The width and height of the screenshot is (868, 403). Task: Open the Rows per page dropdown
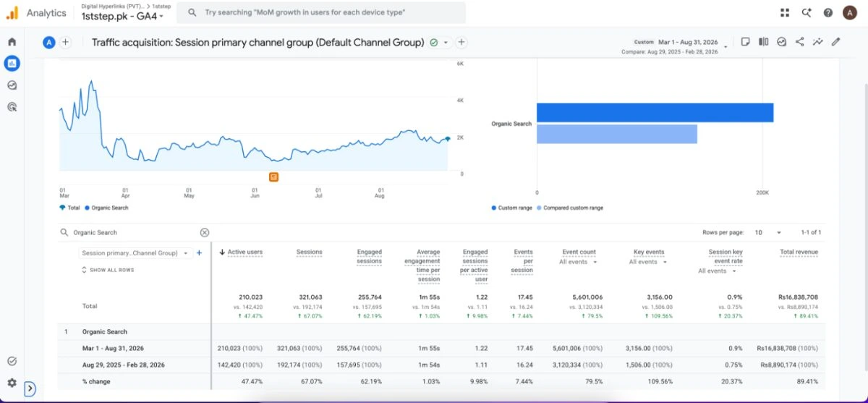[769, 232]
